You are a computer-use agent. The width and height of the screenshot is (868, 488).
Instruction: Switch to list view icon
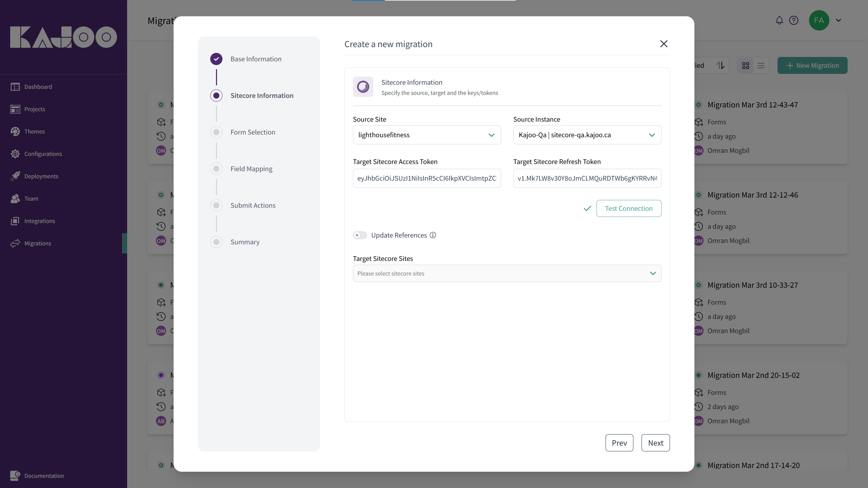tap(761, 65)
